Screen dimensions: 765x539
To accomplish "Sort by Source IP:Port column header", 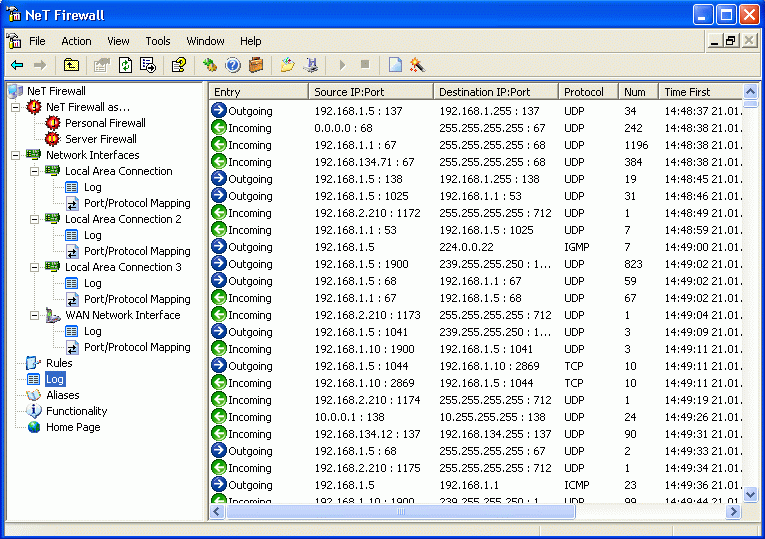I will click(x=371, y=92).
